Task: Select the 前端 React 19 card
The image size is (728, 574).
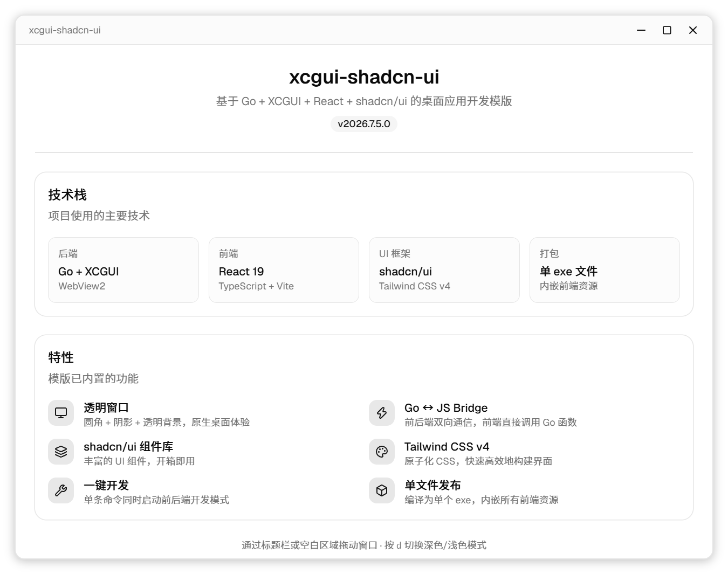Action: (284, 270)
